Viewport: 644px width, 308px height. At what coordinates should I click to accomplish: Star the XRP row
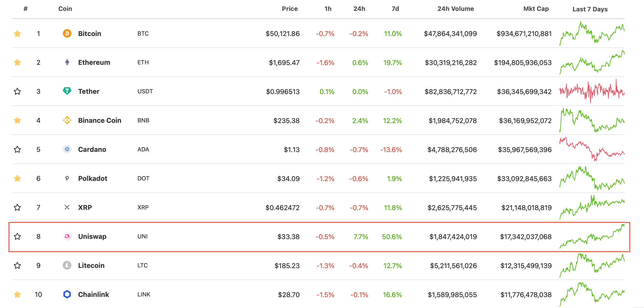point(17,208)
